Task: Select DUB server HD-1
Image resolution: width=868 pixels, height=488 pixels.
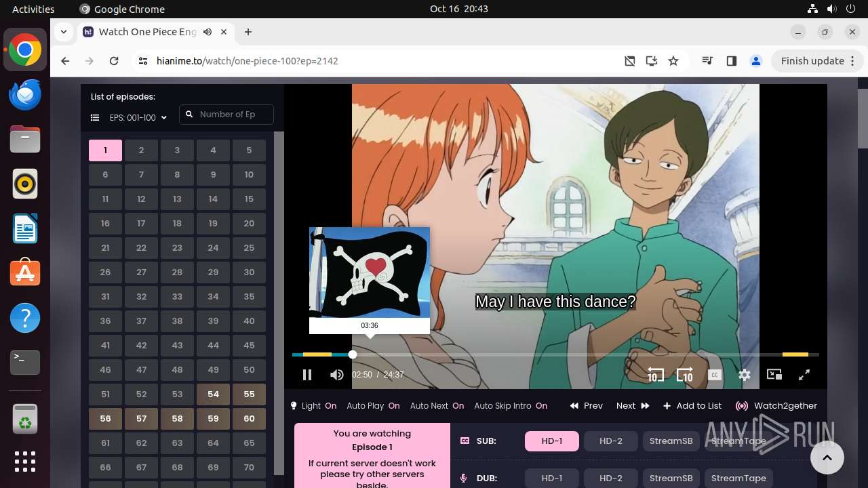Action: tap(552, 478)
